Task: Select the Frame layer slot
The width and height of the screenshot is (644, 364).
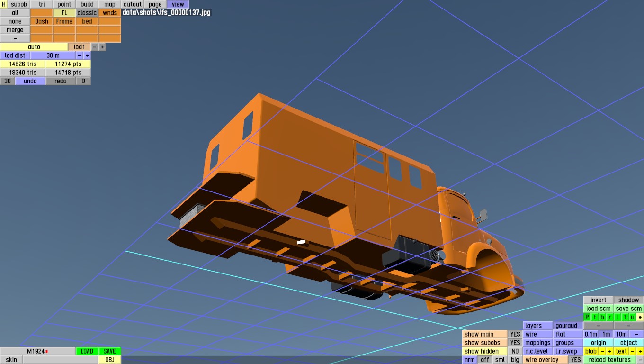Action: [64, 21]
